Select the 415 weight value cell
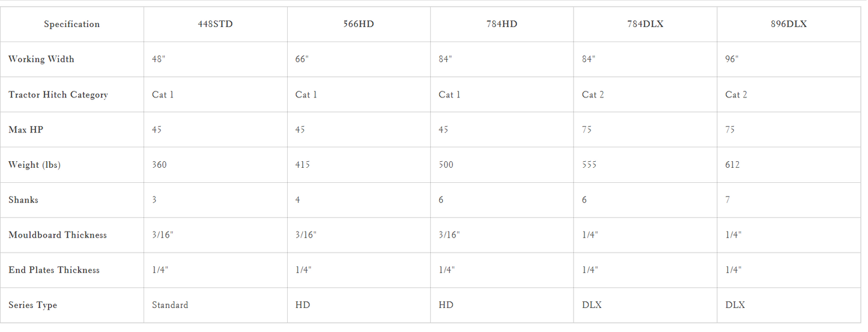 359,165
